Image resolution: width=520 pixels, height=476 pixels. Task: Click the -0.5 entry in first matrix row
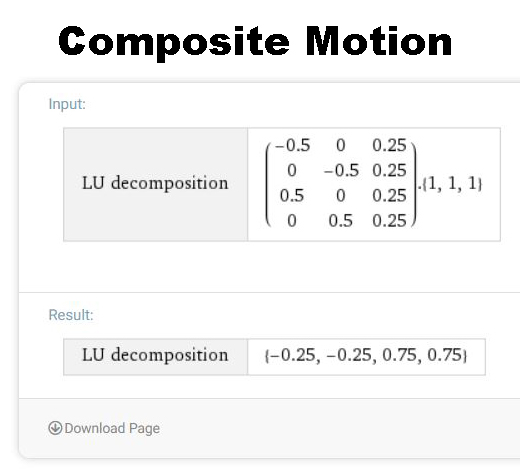pyautogui.click(x=293, y=145)
